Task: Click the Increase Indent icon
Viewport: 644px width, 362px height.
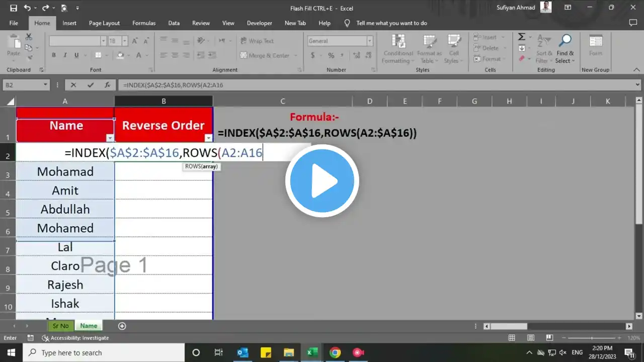Action: (x=213, y=55)
